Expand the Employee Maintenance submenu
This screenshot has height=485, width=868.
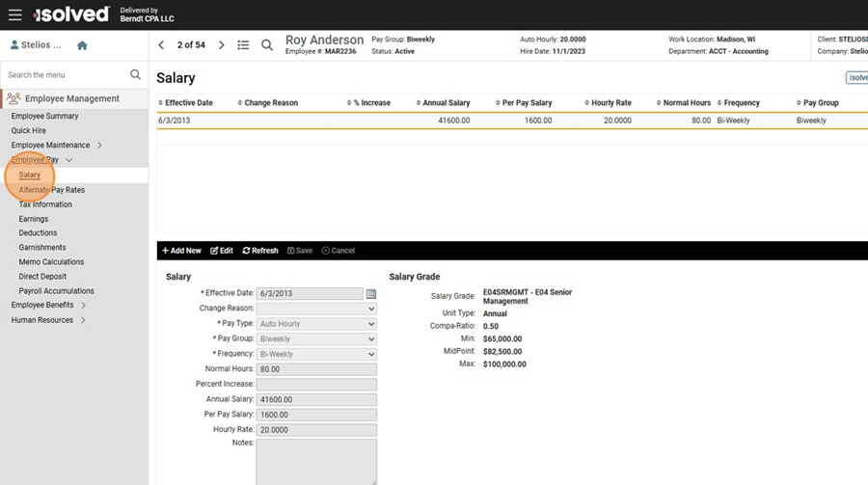99,146
